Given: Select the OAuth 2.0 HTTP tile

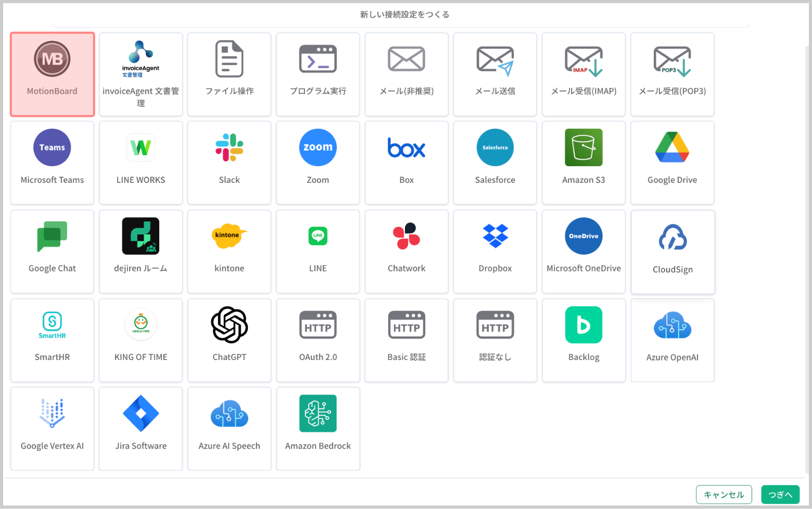Looking at the screenshot, I should pos(318,340).
